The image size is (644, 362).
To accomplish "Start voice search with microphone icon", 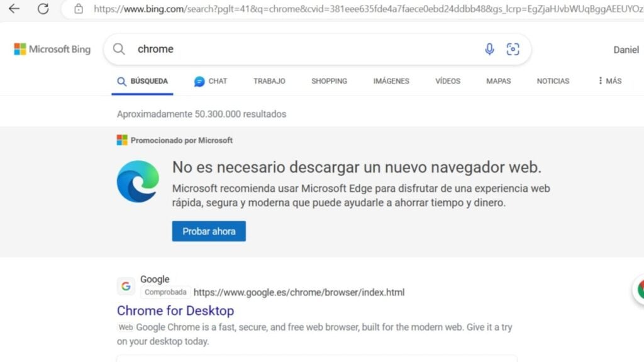I will [489, 49].
